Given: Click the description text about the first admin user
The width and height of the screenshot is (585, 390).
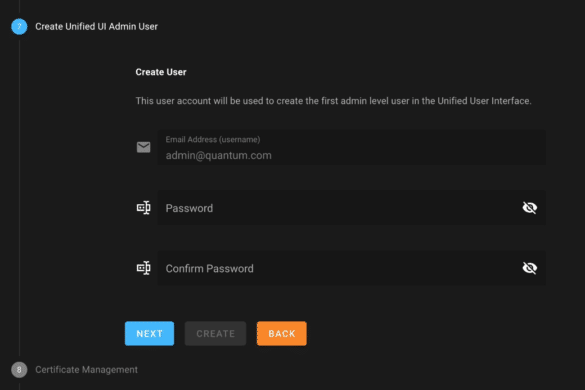Looking at the screenshot, I should click(333, 101).
